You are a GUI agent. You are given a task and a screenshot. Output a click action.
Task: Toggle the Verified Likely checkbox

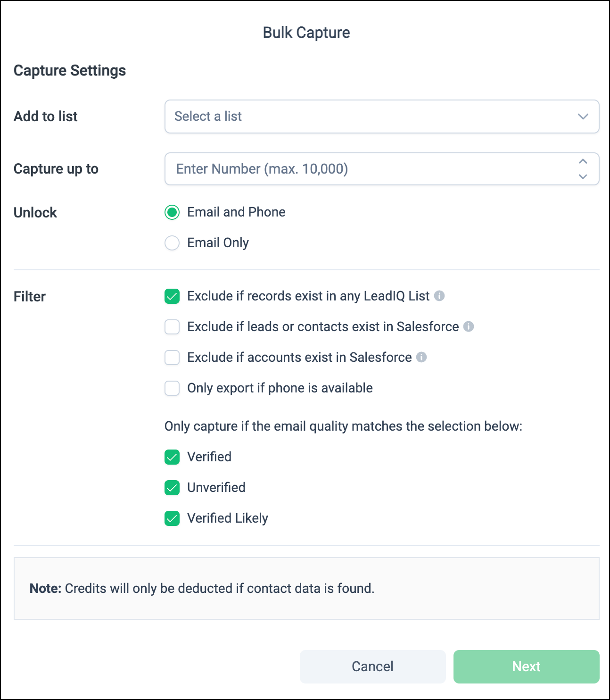[x=172, y=518]
